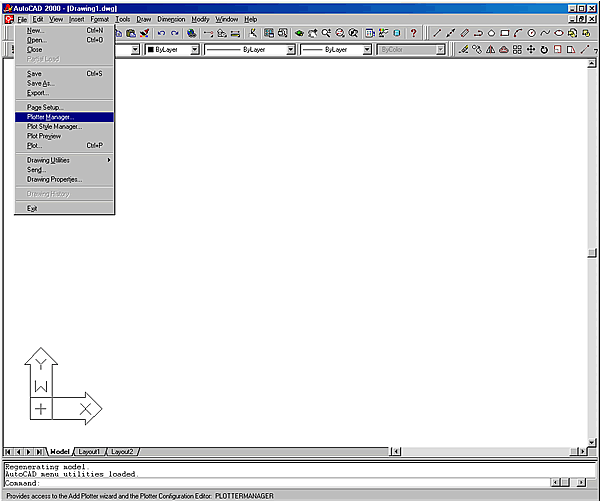The image size is (600, 501).
Task: Select the Circle draw tool
Action: [x=531, y=33]
